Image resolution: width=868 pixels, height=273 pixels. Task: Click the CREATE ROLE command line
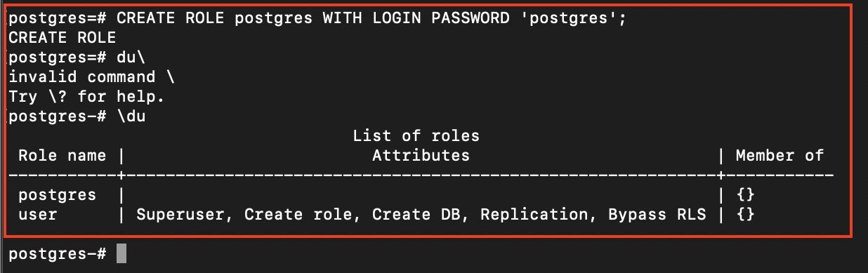pyautogui.click(x=317, y=18)
